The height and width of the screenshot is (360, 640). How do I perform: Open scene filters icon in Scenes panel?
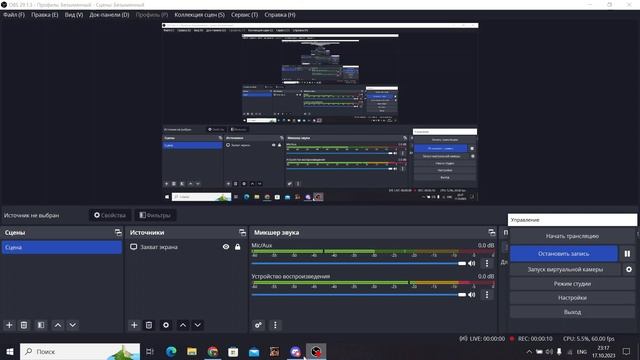tap(41, 325)
